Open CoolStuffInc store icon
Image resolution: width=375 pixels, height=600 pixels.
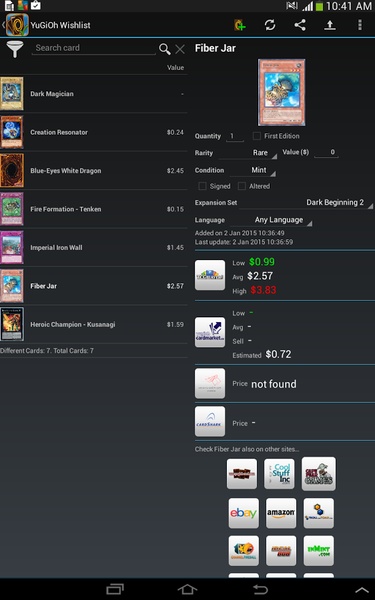279,474
